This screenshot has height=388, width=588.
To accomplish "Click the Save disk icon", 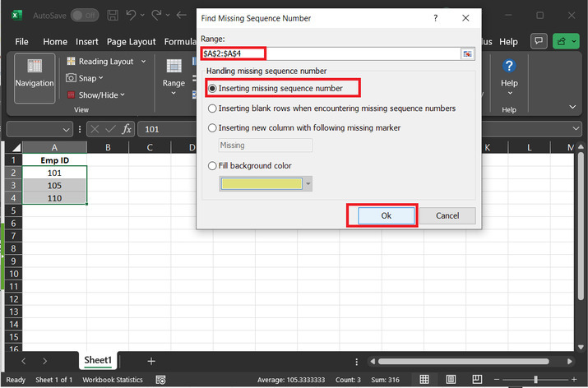I will (113, 16).
